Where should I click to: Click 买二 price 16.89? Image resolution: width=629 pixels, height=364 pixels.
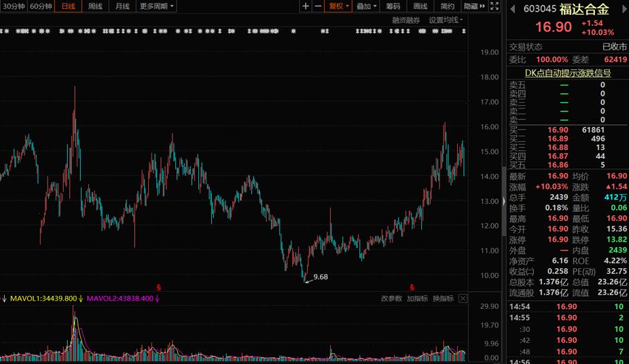(558, 139)
